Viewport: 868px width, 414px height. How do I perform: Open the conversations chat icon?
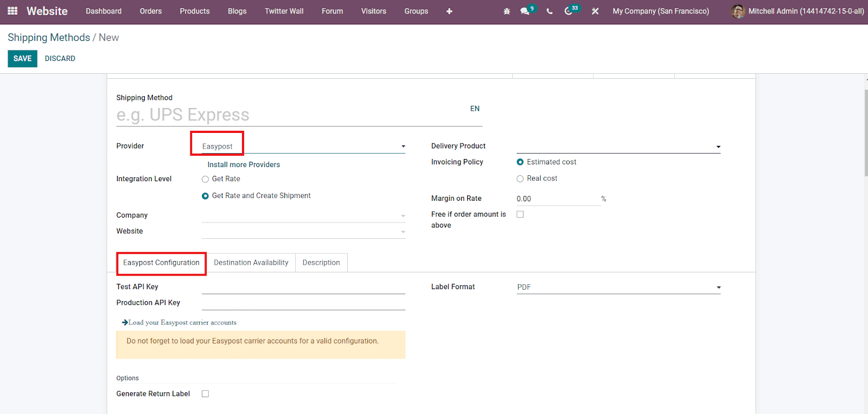click(525, 11)
